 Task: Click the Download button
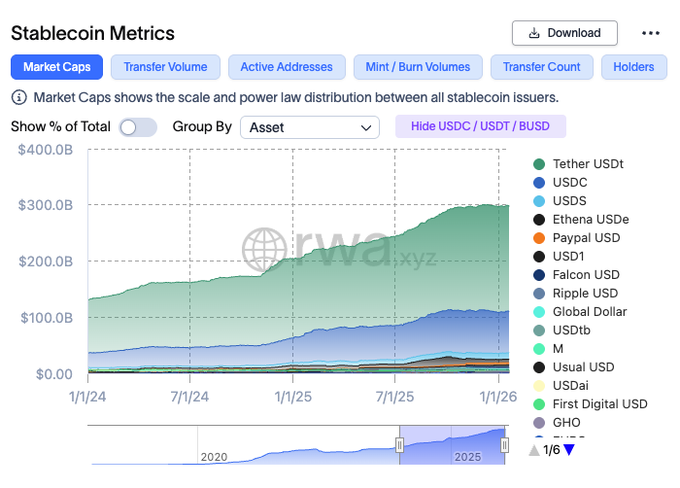click(564, 33)
